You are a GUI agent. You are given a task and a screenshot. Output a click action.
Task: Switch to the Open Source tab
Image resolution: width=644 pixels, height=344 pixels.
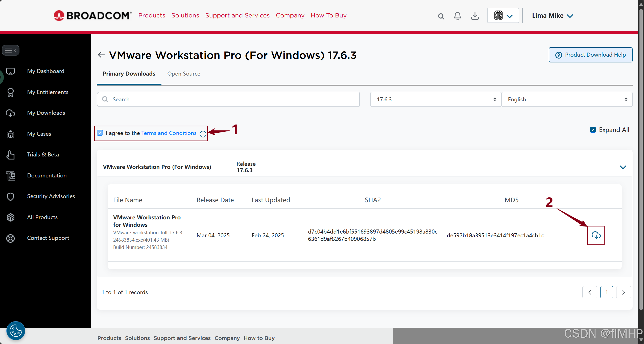point(184,74)
